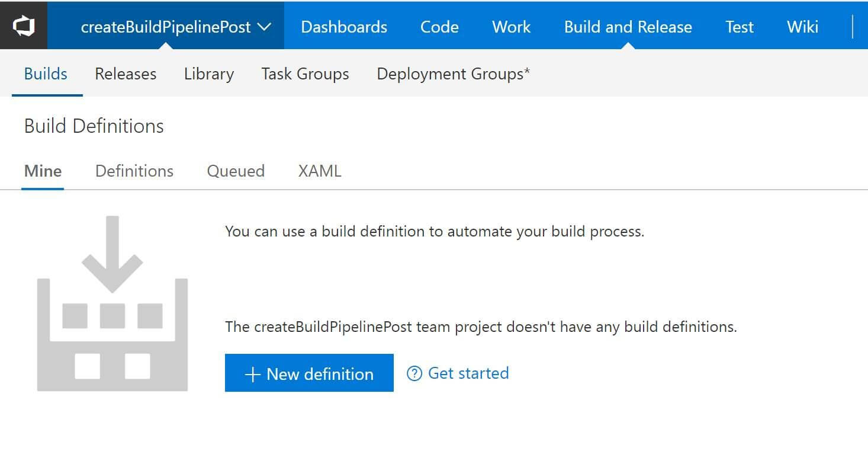Switch to the Releases tab

(x=126, y=74)
